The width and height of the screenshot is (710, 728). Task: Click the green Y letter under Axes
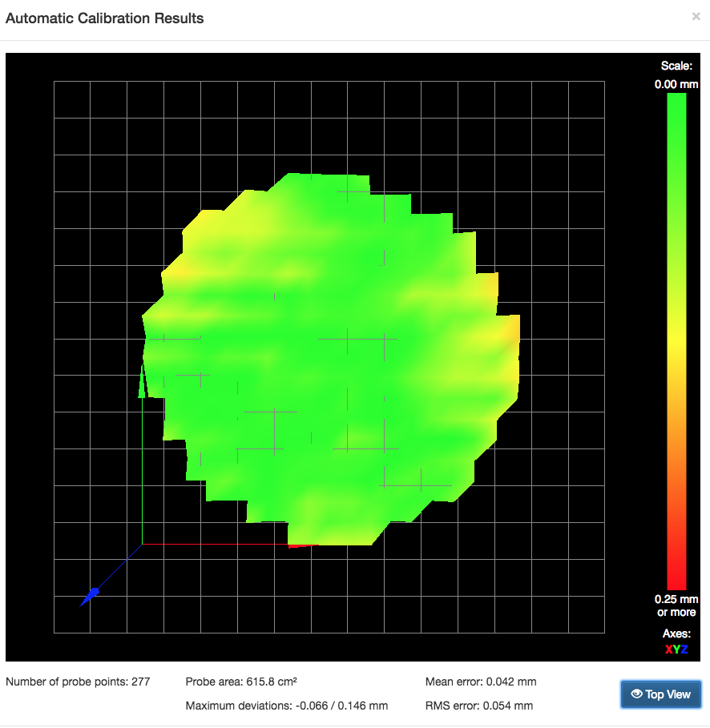click(x=676, y=649)
